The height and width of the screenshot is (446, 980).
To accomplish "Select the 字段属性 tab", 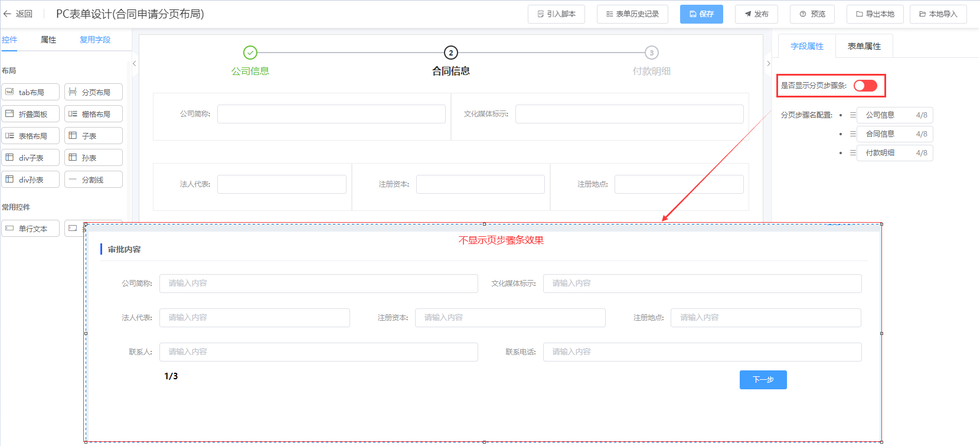I will point(807,46).
